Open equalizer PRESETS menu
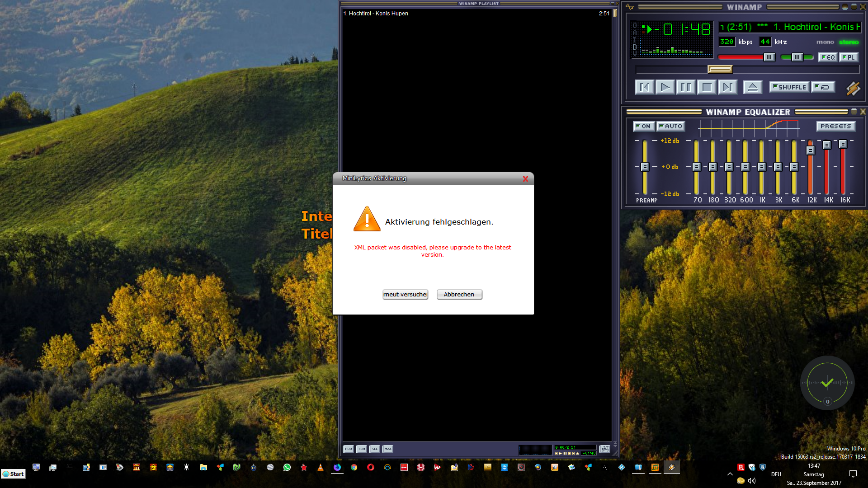 (x=836, y=126)
